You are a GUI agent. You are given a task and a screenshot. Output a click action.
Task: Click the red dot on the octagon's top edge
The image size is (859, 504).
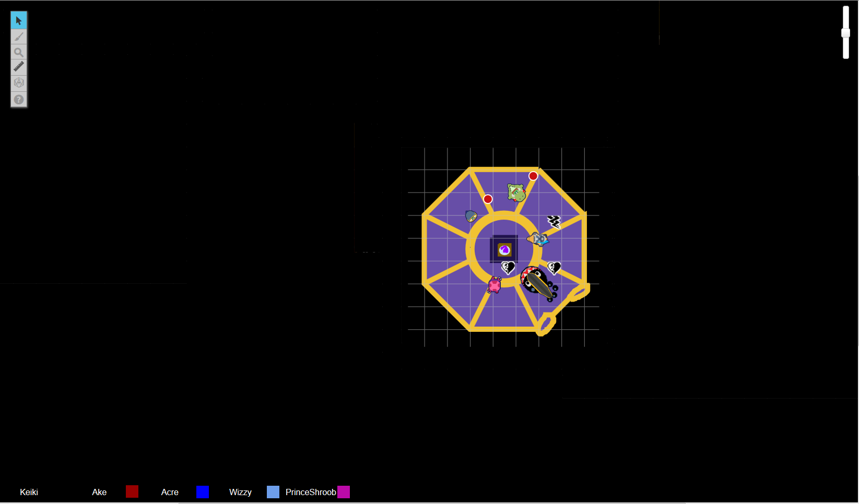tap(533, 176)
